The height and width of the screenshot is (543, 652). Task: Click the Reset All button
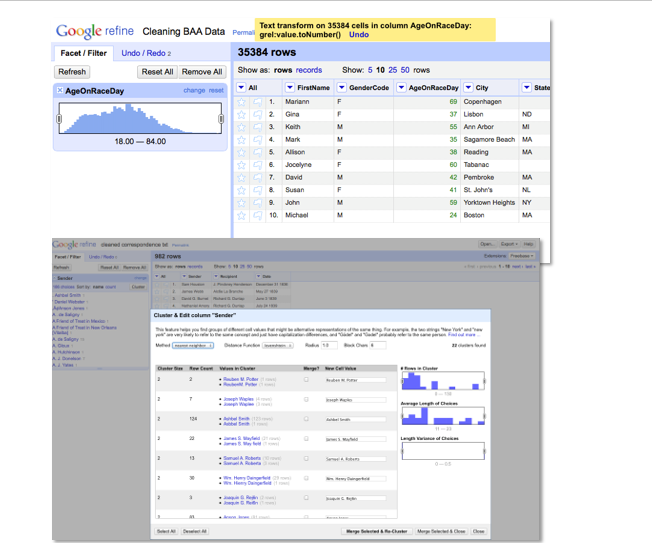[157, 72]
